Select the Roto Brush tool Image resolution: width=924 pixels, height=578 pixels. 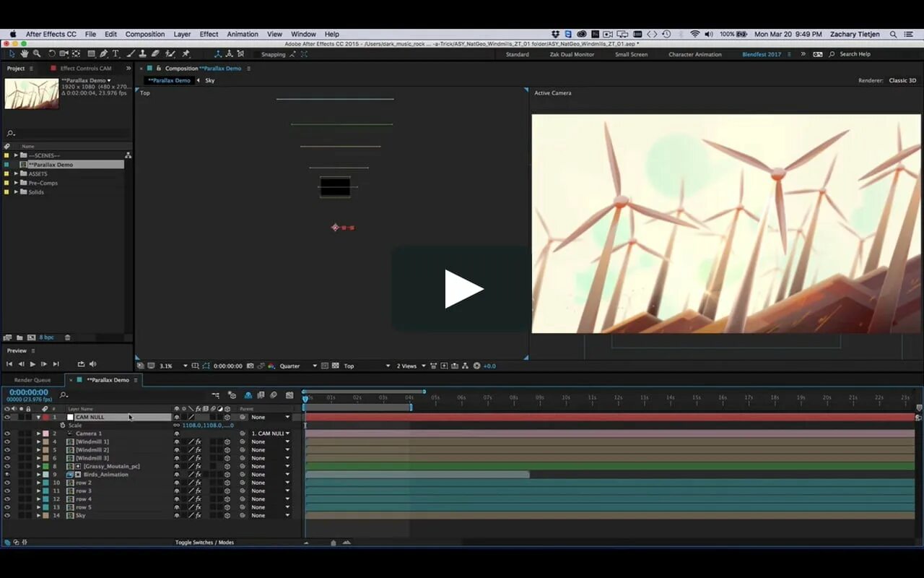[x=170, y=54]
